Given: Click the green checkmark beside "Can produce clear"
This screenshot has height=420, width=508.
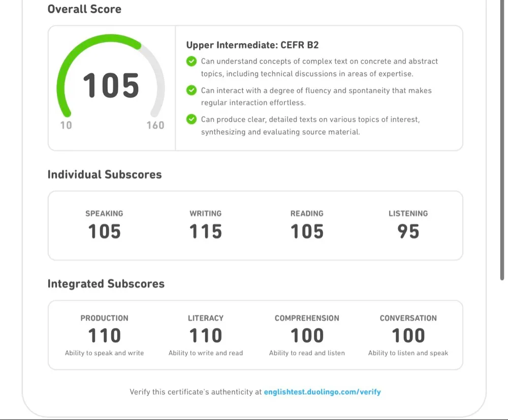Looking at the screenshot, I should pyautogui.click(x=192, y=119).
